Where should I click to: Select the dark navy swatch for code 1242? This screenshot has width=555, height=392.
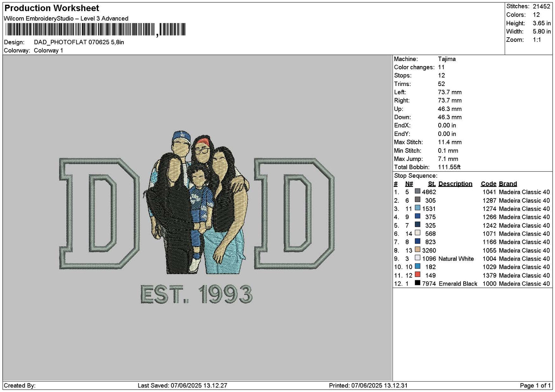click(417, 225)
